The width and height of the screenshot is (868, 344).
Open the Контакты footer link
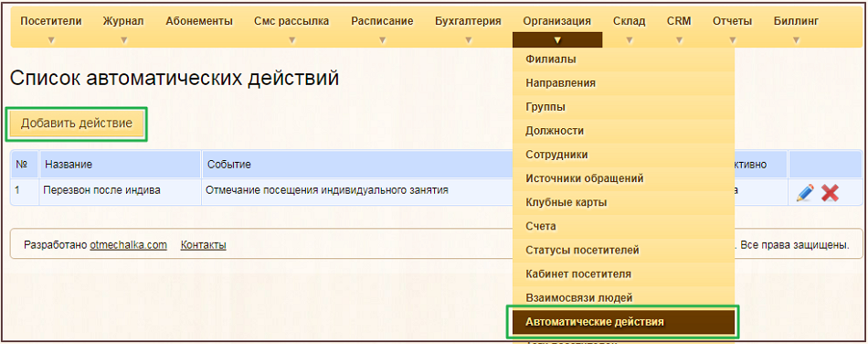(203, 245)
